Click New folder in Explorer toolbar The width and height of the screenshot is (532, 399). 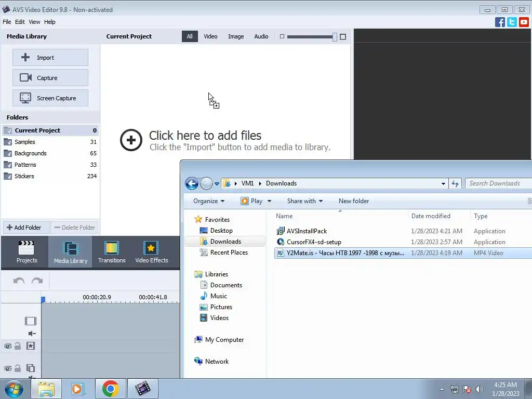tap(353, 201)
